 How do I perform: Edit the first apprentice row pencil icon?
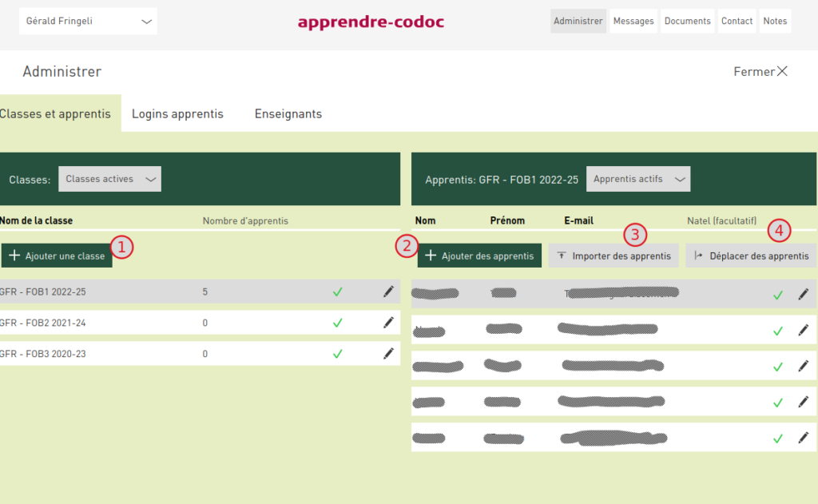click(x=803, y=295)
